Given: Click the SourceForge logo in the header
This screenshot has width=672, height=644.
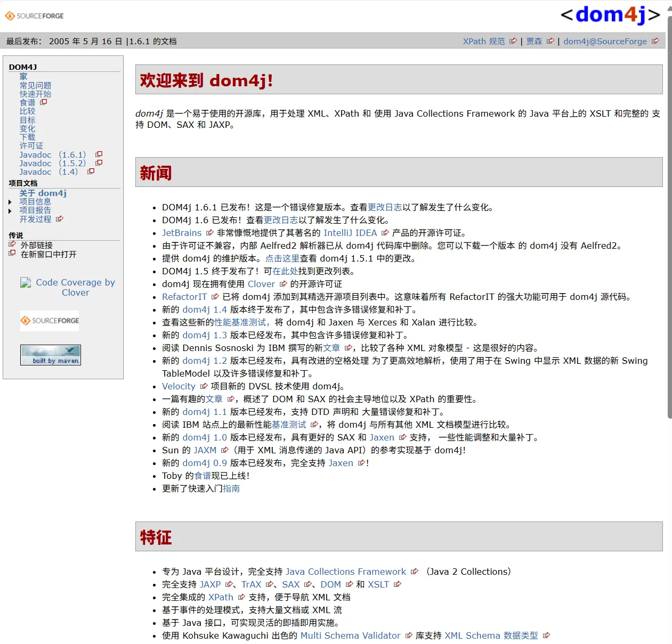Looking at the screenshot, I should [x=34, y=15].
